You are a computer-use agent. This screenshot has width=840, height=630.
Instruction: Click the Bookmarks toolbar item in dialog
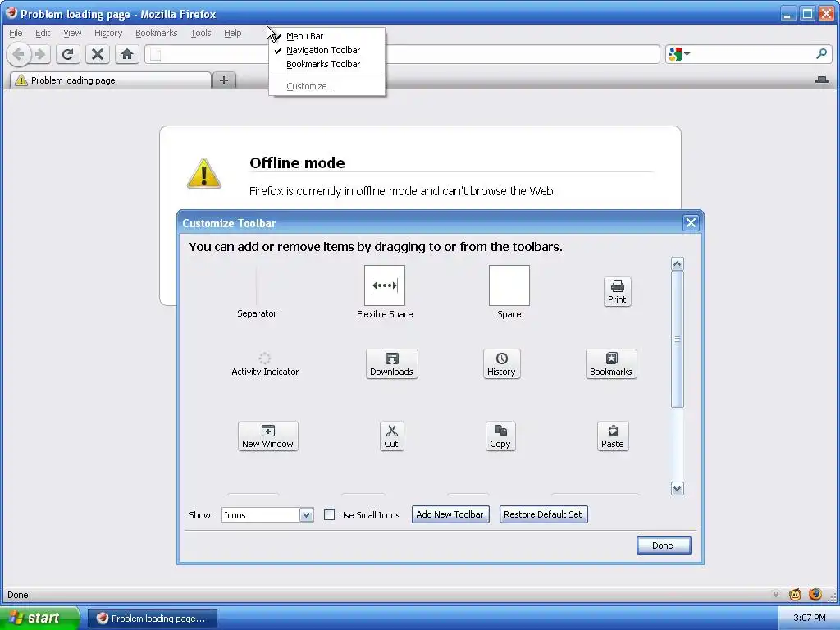[x=611, y=364]
